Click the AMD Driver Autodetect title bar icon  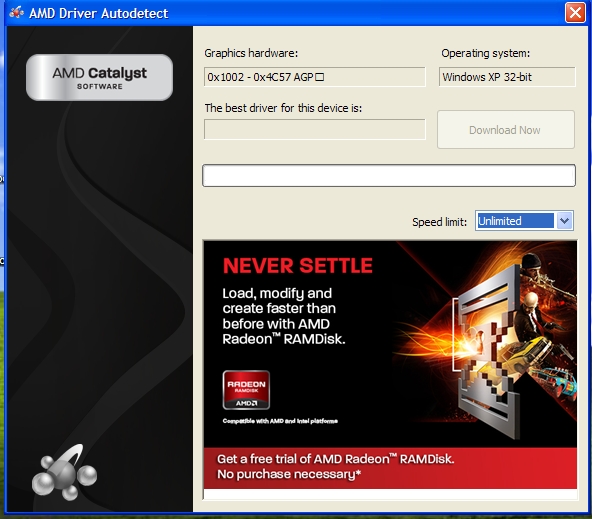coord(17,12)
